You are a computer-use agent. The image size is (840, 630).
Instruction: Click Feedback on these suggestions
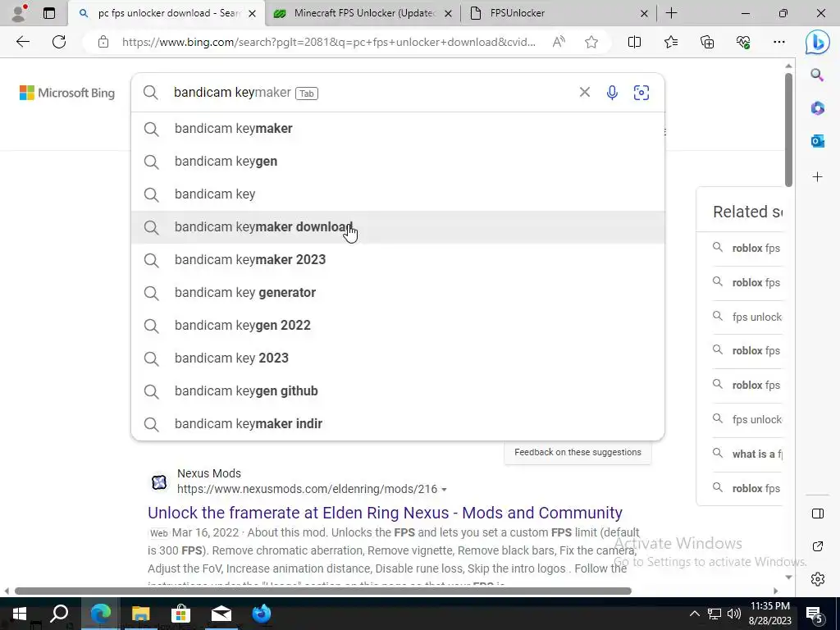click(577, 452)
